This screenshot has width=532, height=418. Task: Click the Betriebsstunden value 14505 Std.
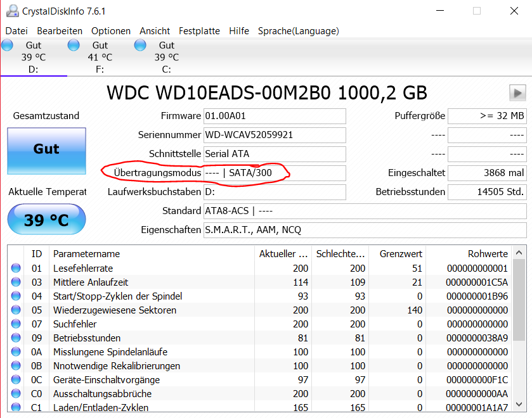pos(487,192)
